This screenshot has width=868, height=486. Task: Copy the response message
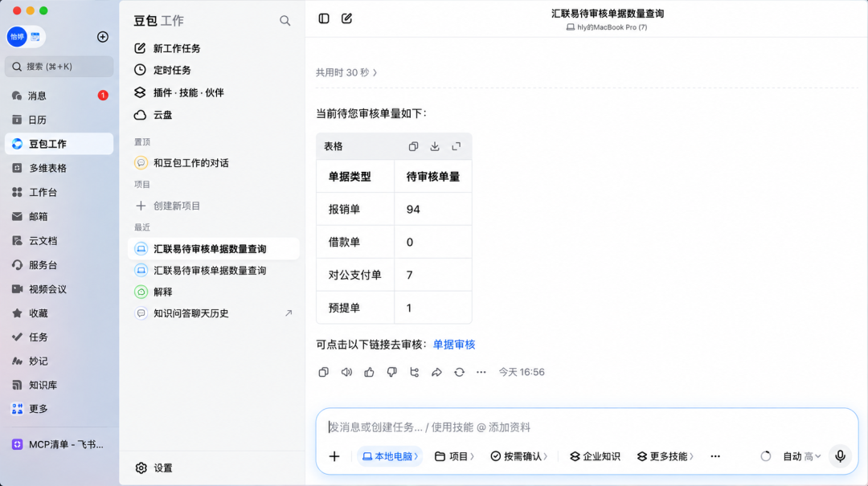324,372
